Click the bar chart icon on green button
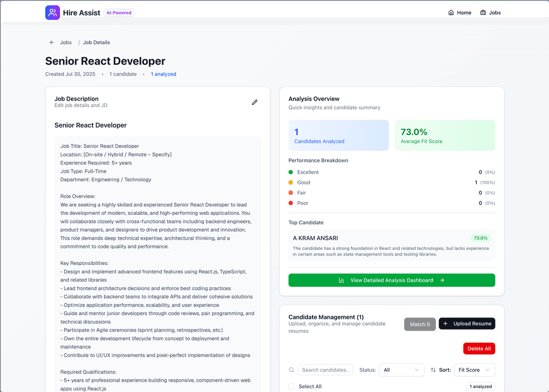The height and width of the screenshot is (392, 549). pos(342,280)
